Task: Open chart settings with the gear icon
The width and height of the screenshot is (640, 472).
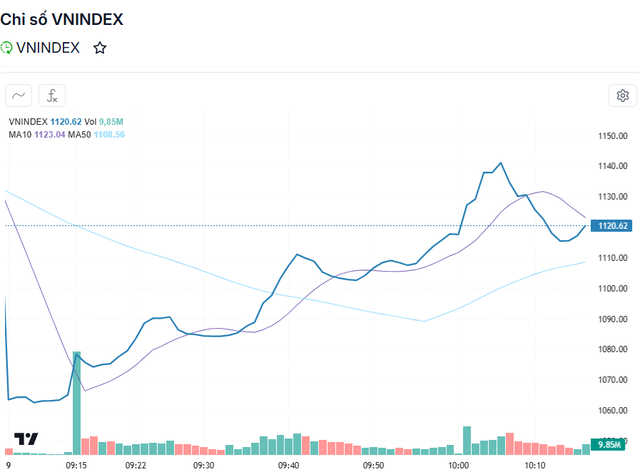Action: pos(622,96)
